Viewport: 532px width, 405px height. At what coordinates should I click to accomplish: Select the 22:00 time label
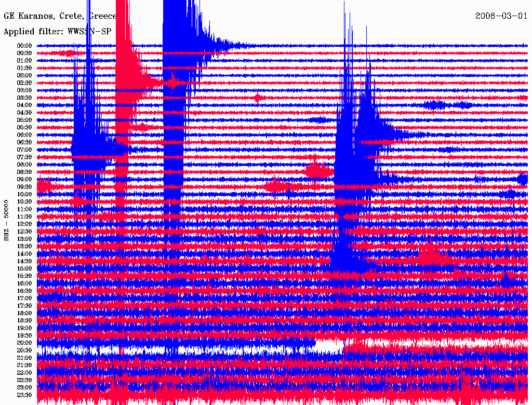coord(24,373)
